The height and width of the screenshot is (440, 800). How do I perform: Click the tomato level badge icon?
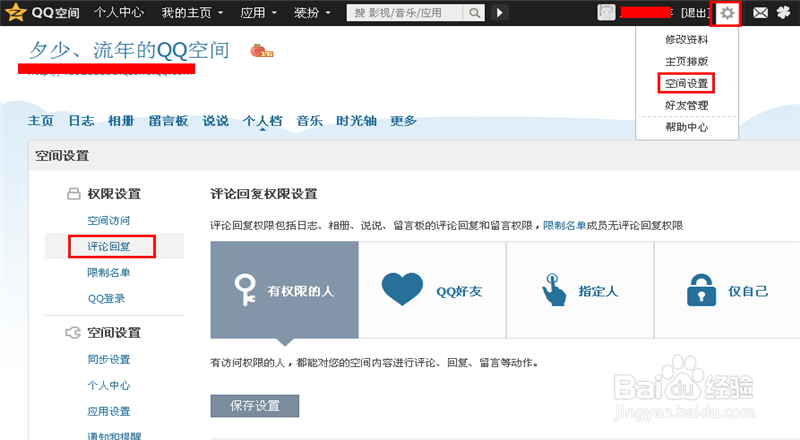pos(261,51)
